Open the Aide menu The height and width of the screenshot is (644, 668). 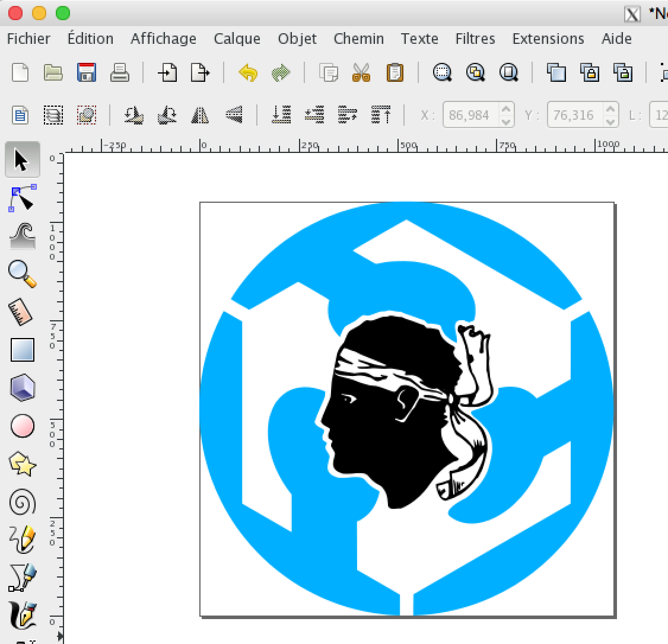tap(616, 39)
